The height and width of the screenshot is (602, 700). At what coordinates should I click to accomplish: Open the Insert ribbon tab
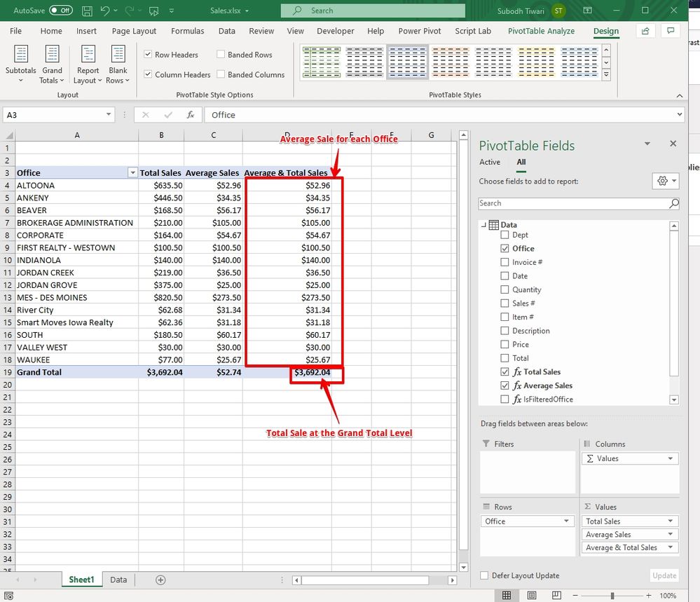[86, 31]
